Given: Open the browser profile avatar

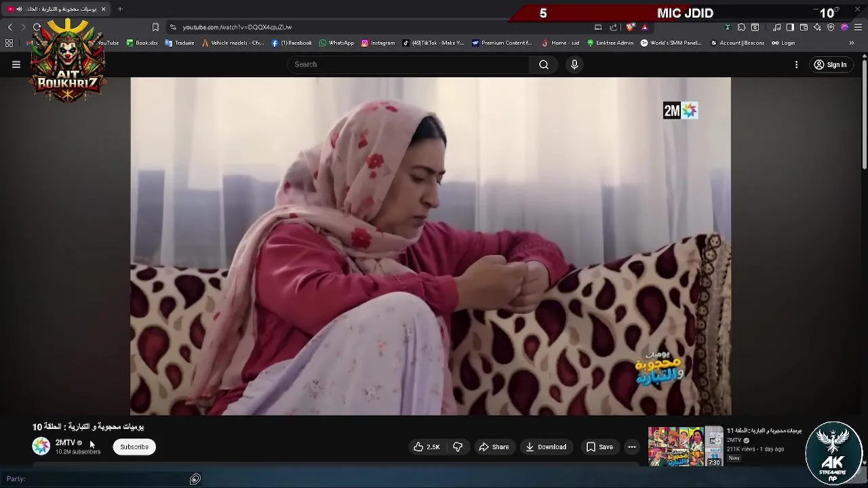Looking at the screenshot, I should [x=844, y=27].
